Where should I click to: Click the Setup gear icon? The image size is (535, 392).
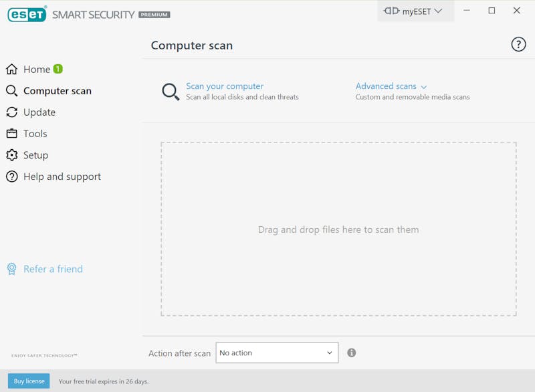[11, 155]
